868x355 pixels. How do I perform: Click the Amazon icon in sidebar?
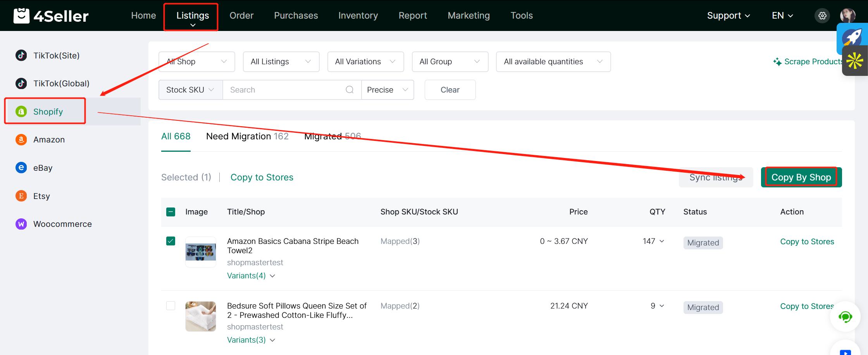click(x=21, y=139)
